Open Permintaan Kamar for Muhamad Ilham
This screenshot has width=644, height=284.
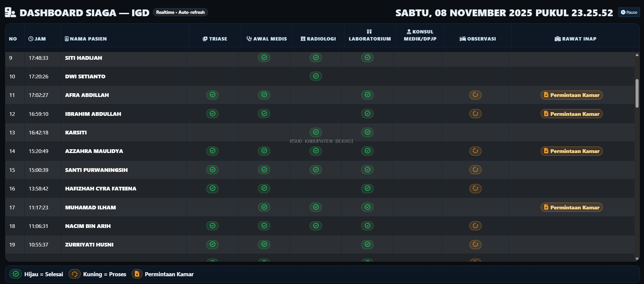pyautogui.click(x=571, y=207)
